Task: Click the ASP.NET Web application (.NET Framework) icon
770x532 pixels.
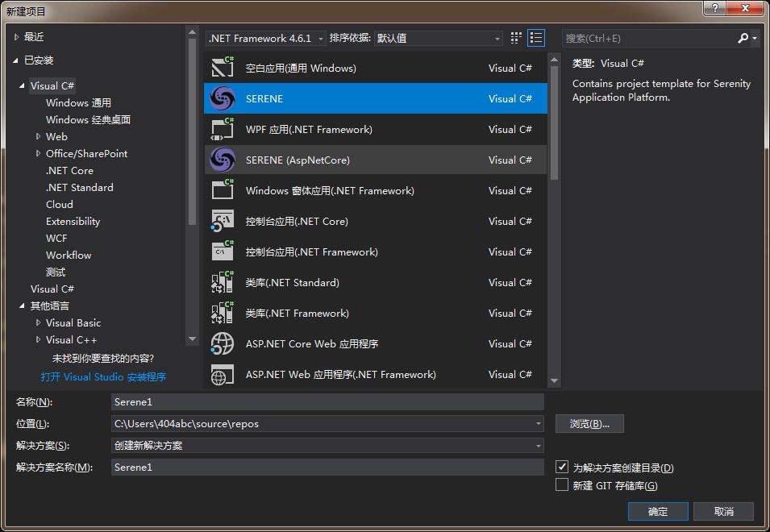Action: coord(223,375)
